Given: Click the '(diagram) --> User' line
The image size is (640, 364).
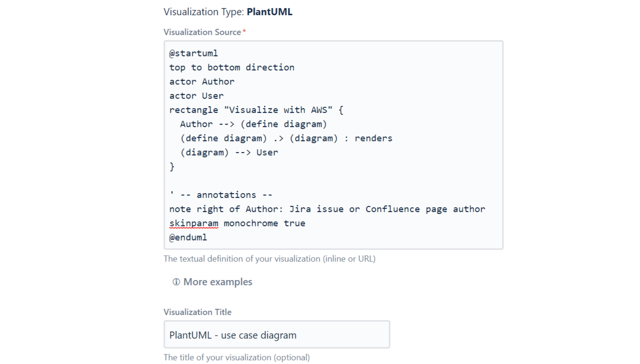Looking at the screenshot, I should coord(229,152).
